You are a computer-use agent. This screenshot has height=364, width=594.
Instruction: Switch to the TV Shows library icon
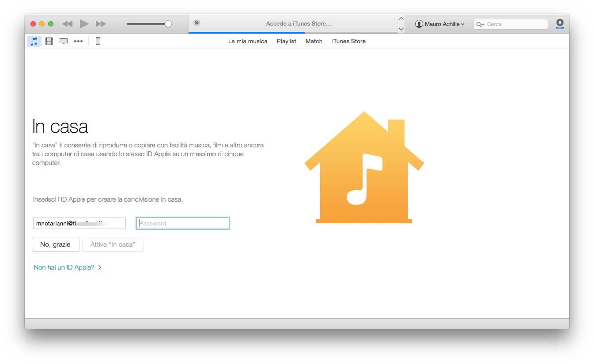[x=64, y=41]
